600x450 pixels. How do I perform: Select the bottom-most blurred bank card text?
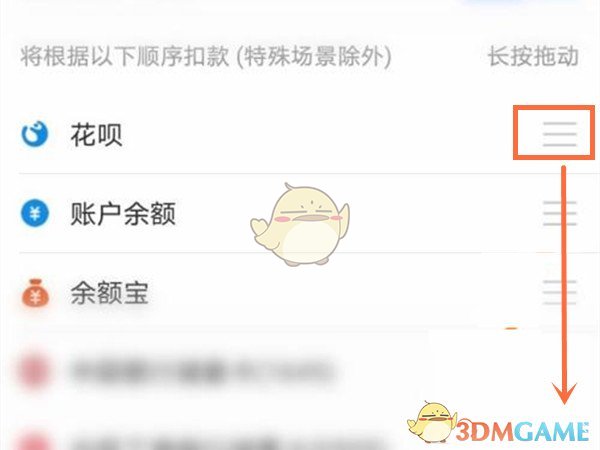click(230, 443)
